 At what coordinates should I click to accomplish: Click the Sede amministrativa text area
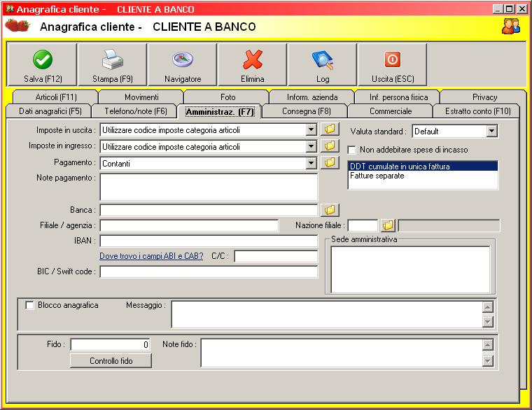(x=410, y=269)
